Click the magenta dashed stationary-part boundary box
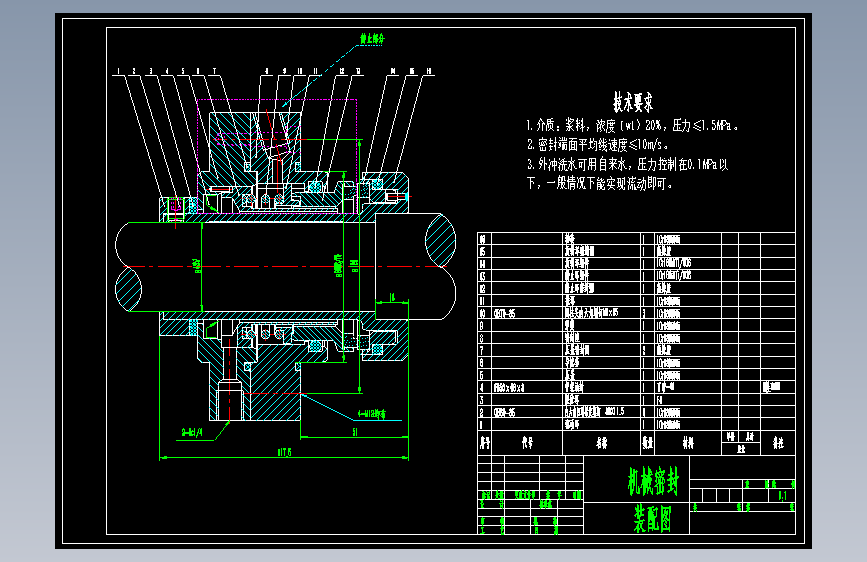The width and height of the screenshot is (867, 562). point(277,157)
